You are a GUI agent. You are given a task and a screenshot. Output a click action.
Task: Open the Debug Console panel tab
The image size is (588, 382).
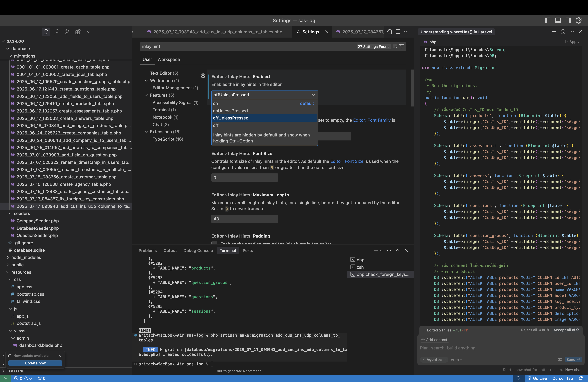(198, 251)
